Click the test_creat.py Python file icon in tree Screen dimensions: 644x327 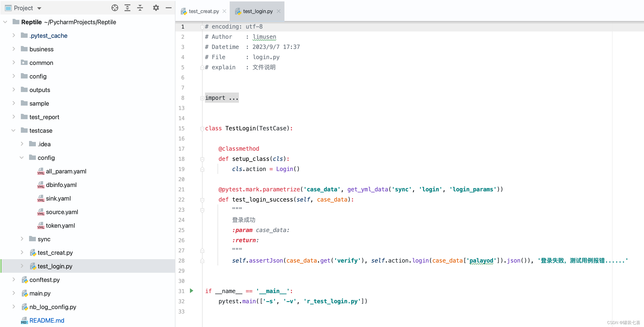point(33,253)
